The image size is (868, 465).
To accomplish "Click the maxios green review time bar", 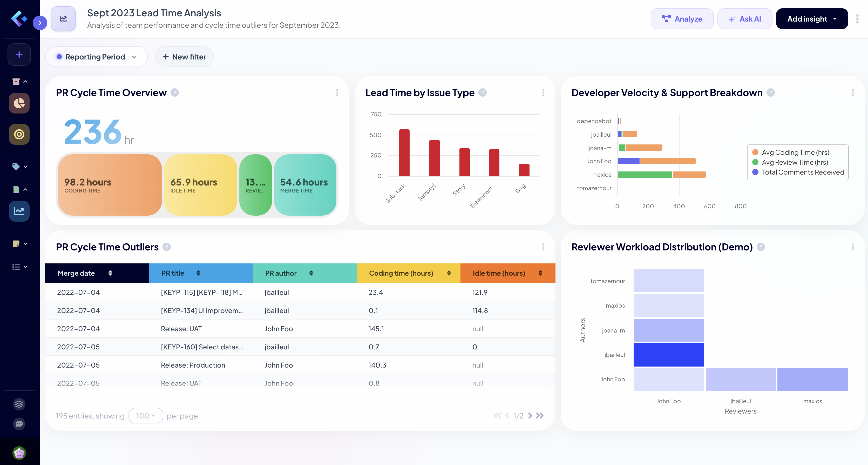I will click(645, 174).
